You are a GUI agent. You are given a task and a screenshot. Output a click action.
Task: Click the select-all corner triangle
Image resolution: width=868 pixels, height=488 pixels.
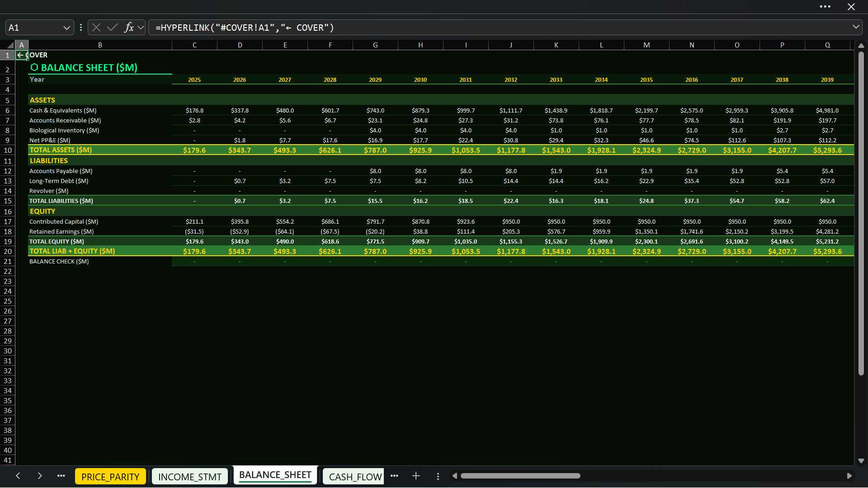(10, 45)
